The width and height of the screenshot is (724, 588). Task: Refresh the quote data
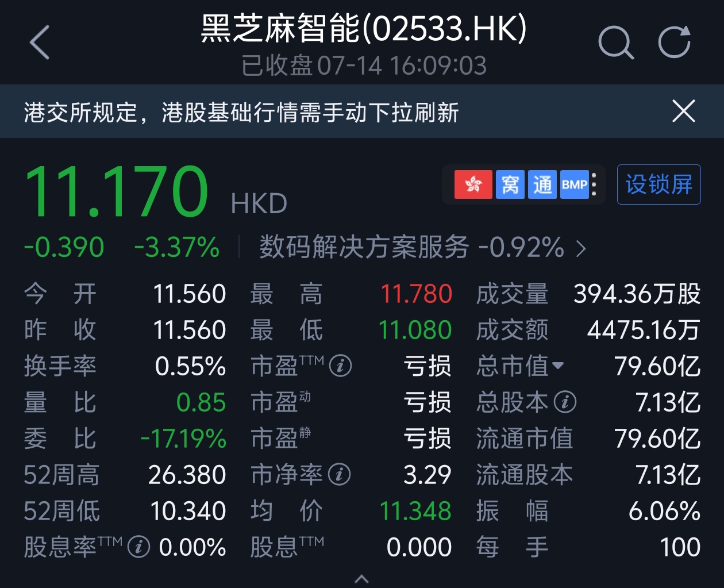pyautogui.click(x=675, y=42)
